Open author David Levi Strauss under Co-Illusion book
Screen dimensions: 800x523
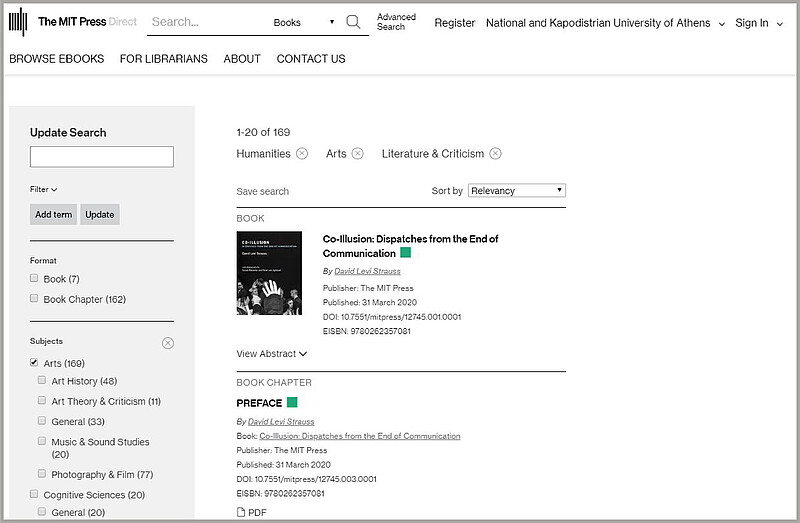(x=367, y=271)
